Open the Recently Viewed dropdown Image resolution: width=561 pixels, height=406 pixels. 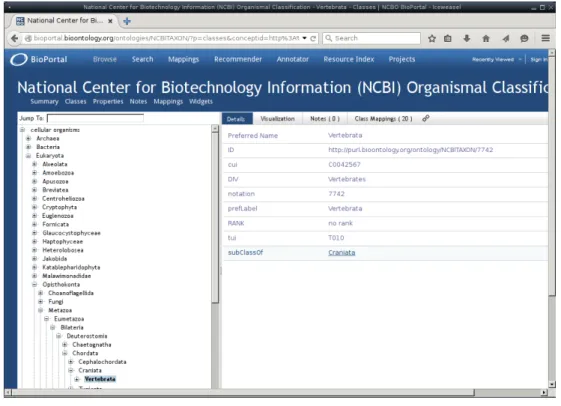496,60
